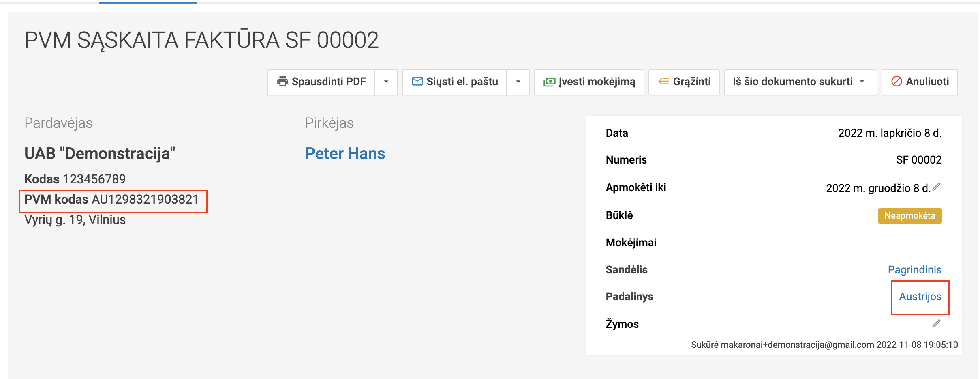
Task: Edit the Apmokėti iki date pencil icon
Action: coord(936,187)
